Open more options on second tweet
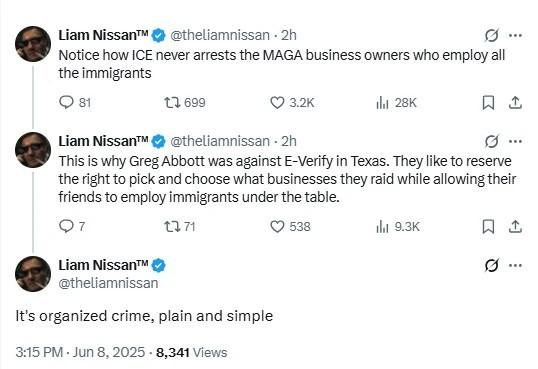This screenshot has width=538, height=369. tap(515, 141)
